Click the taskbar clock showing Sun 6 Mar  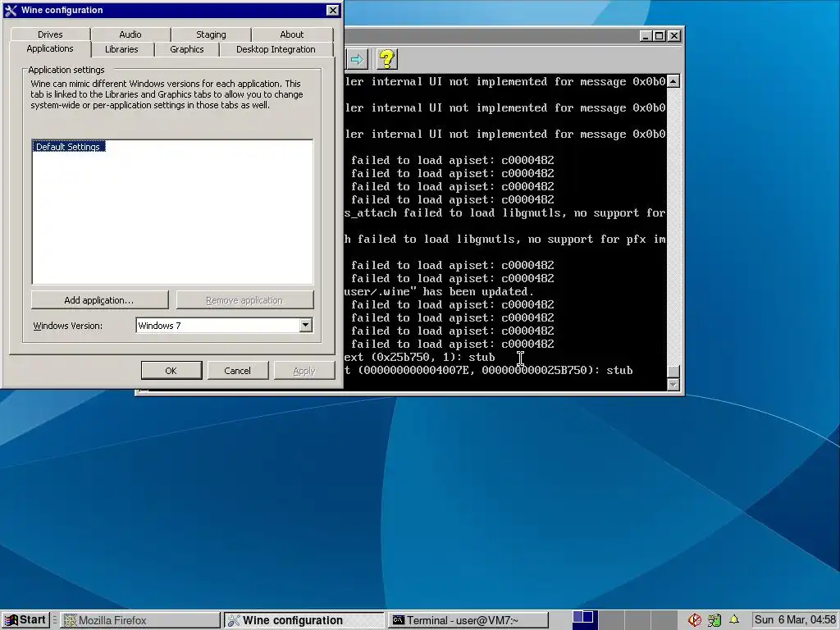pos(795,620)
